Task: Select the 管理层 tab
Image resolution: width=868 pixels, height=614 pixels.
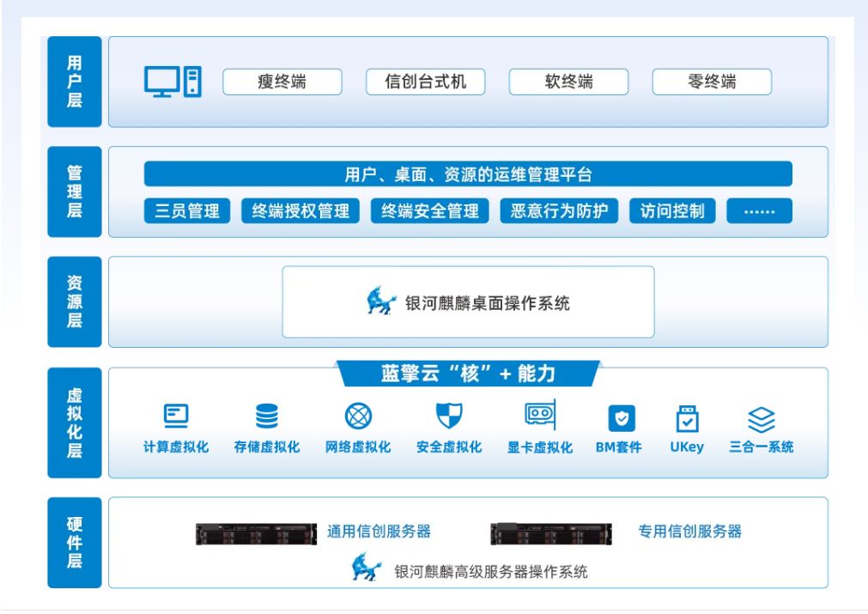Action: tap(75, 191)
